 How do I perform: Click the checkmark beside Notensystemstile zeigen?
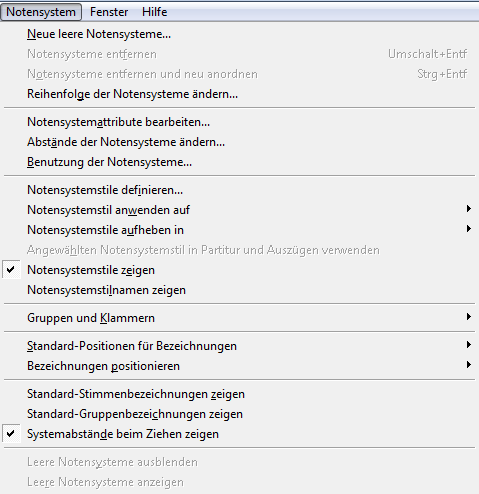(x=11, y=269)
